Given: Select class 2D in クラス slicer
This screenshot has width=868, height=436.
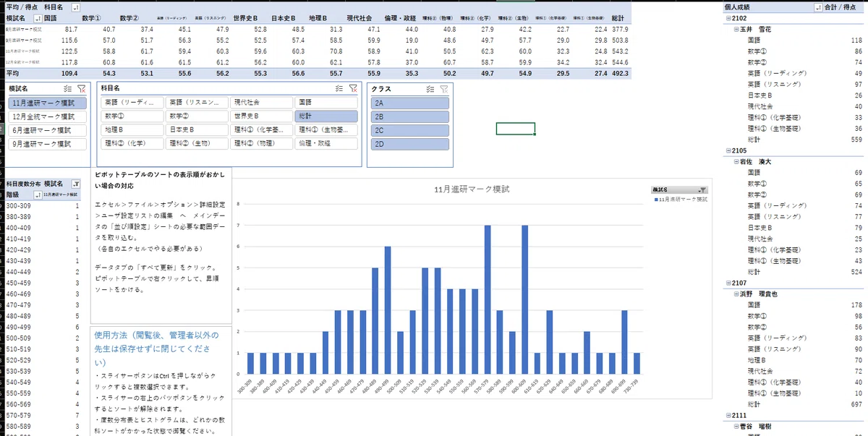Looking at the screenshot, I should [x=409, y=143].
